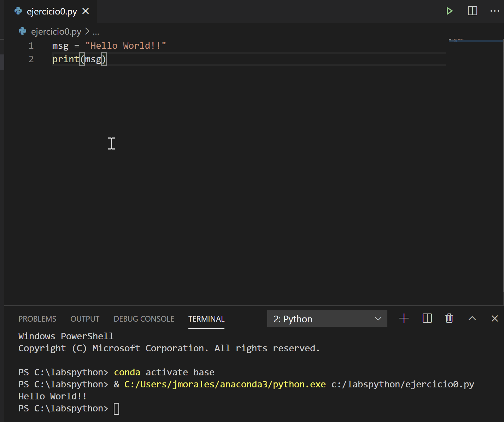
Task: Click the Python logo in the file tab
Action: [18, 11]
